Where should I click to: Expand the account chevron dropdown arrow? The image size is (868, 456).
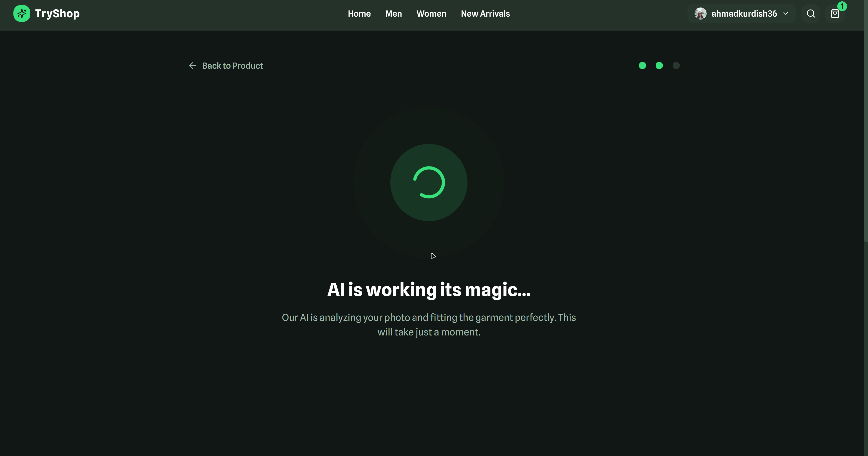786,13
